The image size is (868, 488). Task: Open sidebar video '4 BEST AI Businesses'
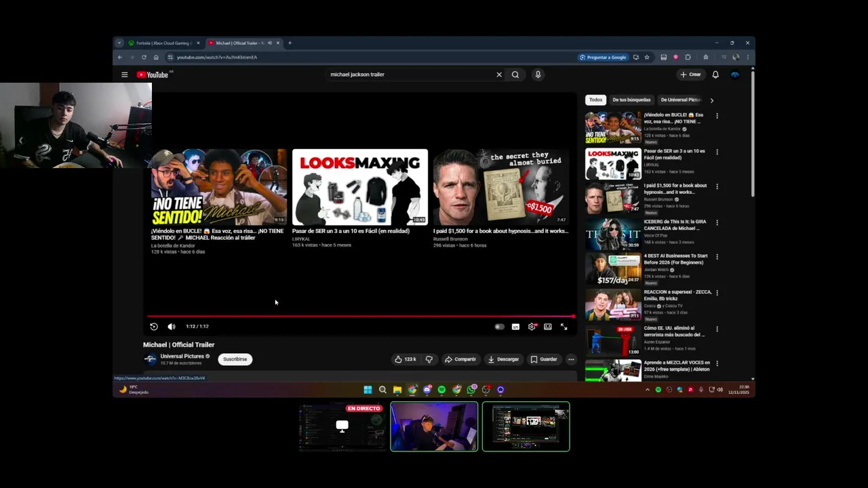click(x=648, y=268)
